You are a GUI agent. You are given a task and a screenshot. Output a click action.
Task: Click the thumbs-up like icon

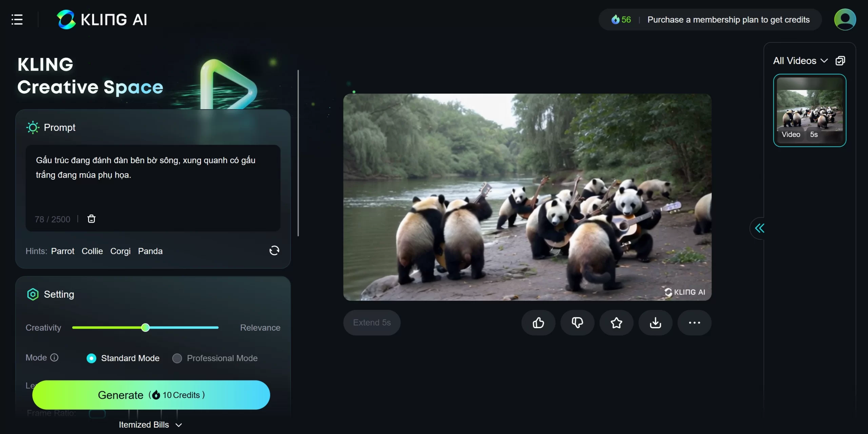tap(538, 322)
